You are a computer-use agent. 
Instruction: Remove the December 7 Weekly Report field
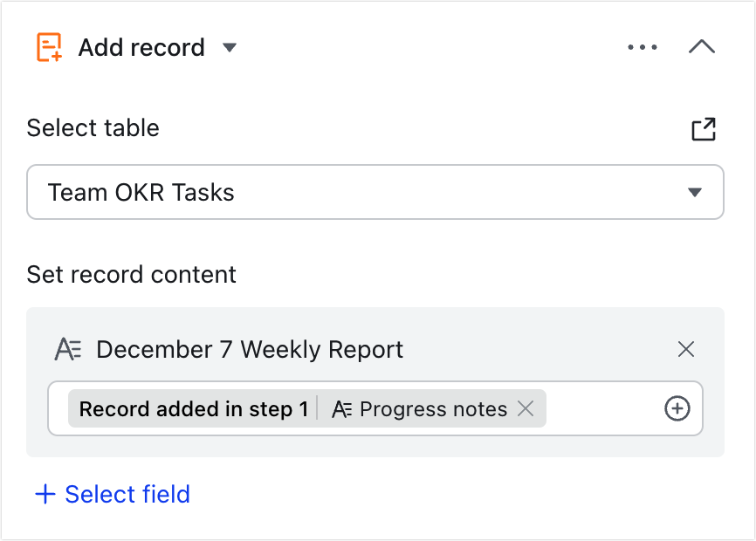point(685,349)
